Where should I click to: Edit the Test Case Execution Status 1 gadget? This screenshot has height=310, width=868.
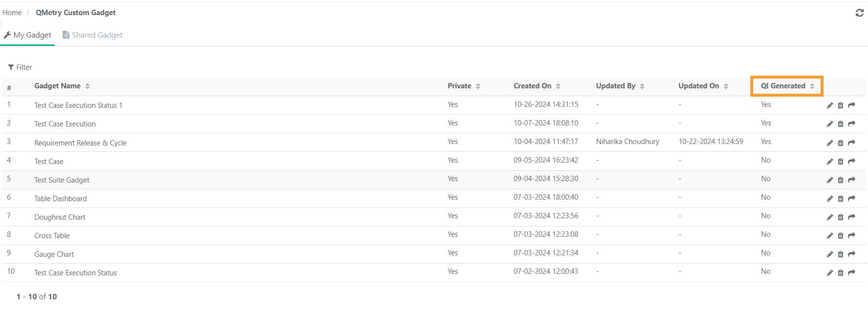[829, 105]
